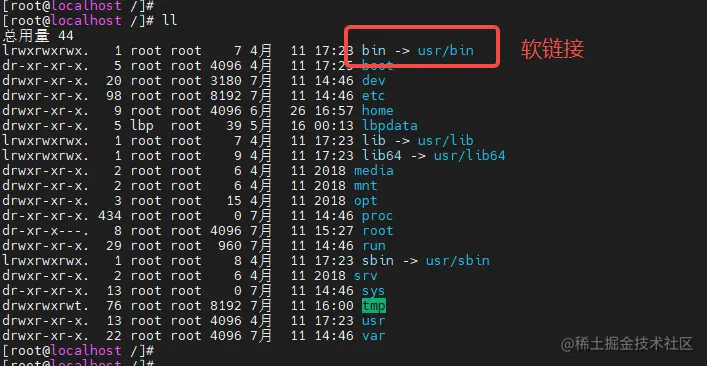Click the 总用量 44 total line
Screen dimensions: 707x366
tap(38, 36)
